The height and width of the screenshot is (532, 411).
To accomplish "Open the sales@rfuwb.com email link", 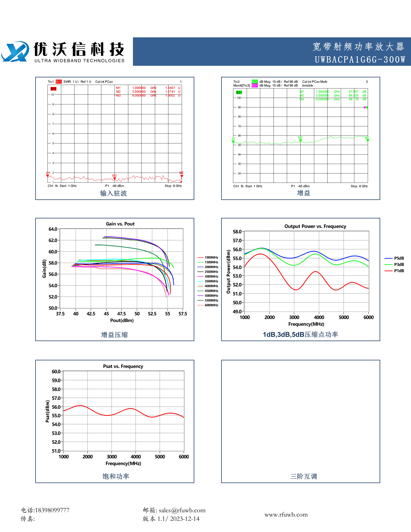I will (x=182, y=511).
